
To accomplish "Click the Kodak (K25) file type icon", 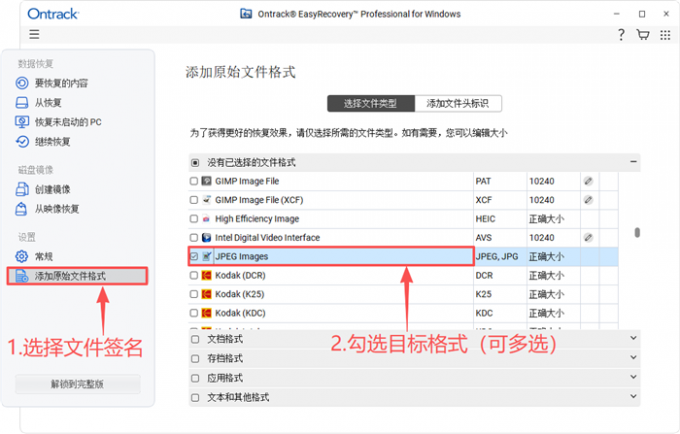I will tap(207, 294).
